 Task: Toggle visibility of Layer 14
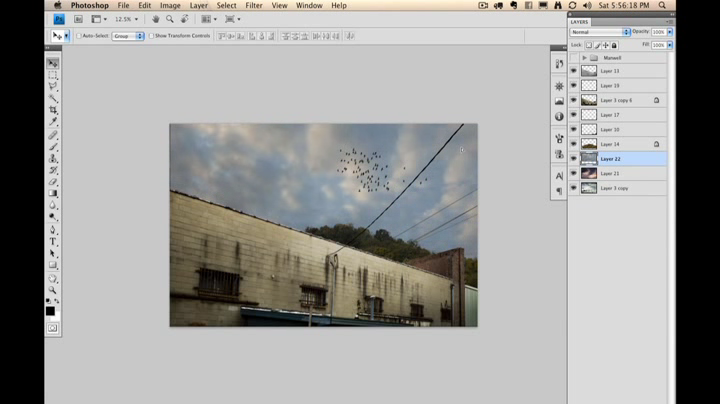click(x=574, y=144)
